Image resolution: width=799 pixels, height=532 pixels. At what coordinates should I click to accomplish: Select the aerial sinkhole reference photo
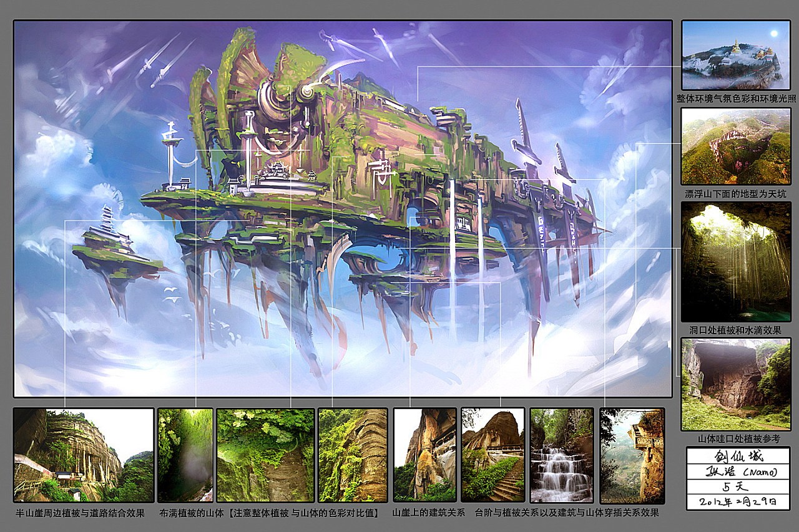[x=735, y=147]
